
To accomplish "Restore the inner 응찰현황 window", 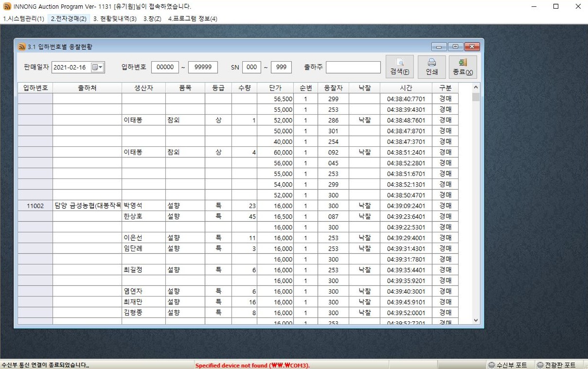I will coord(455,47).
